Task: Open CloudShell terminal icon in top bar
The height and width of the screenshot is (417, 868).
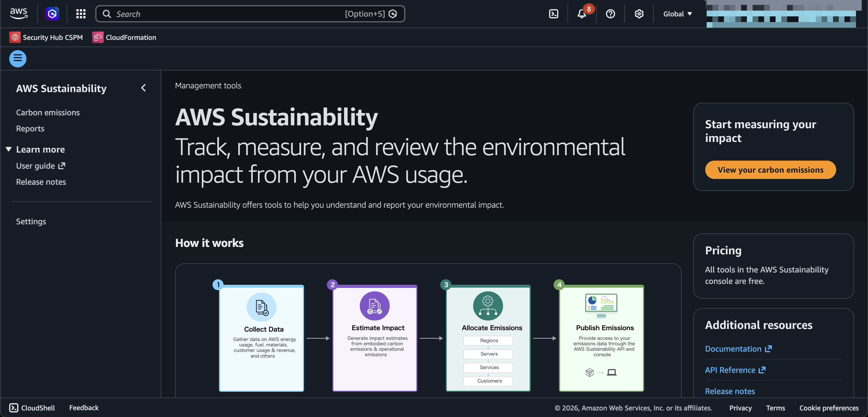Action: point(554,14)
